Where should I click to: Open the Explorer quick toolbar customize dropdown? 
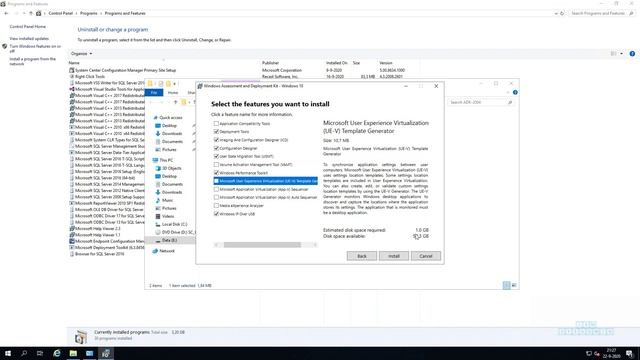[175, 84]
